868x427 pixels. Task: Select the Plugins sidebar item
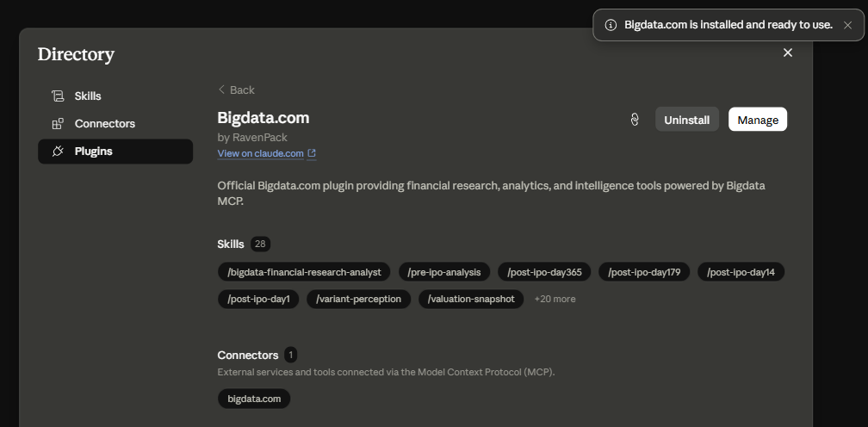[x=115, y=152]
